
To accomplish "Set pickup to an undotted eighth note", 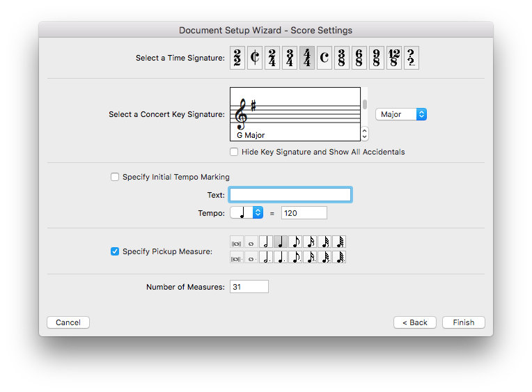I will [x=295, y=242].
